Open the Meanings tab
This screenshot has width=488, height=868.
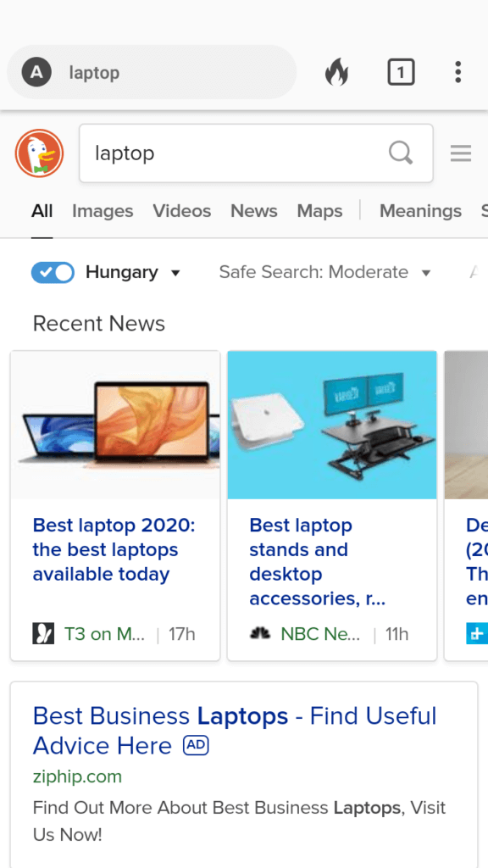pos(420,211)
